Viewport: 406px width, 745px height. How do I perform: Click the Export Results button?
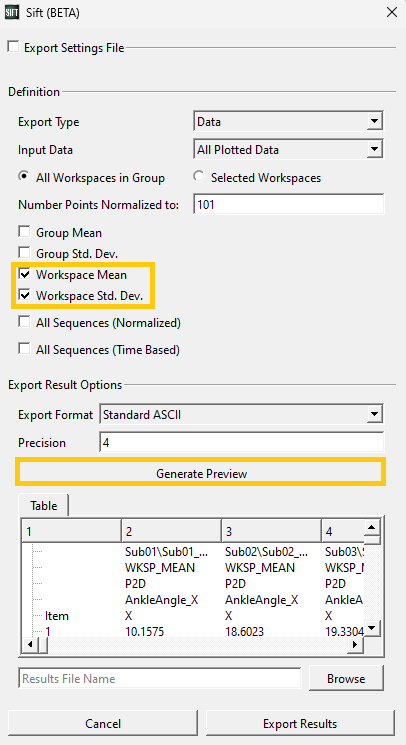click(x=300, y=724)
